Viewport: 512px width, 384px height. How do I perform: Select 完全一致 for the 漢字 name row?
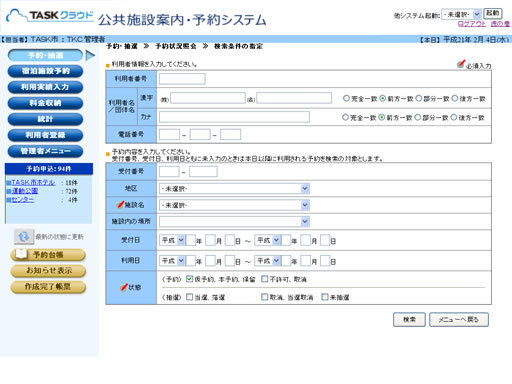(346, 98)
